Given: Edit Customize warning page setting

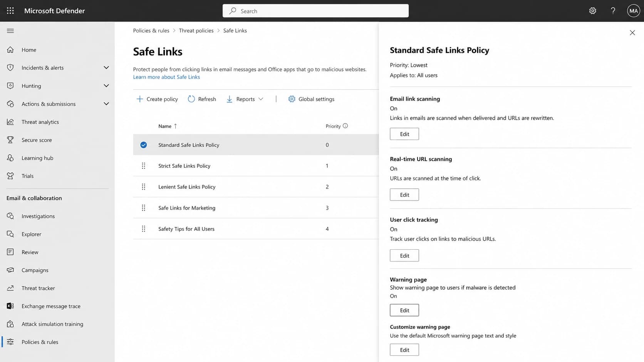Looking at the screenshot, I should click(404, 350).
